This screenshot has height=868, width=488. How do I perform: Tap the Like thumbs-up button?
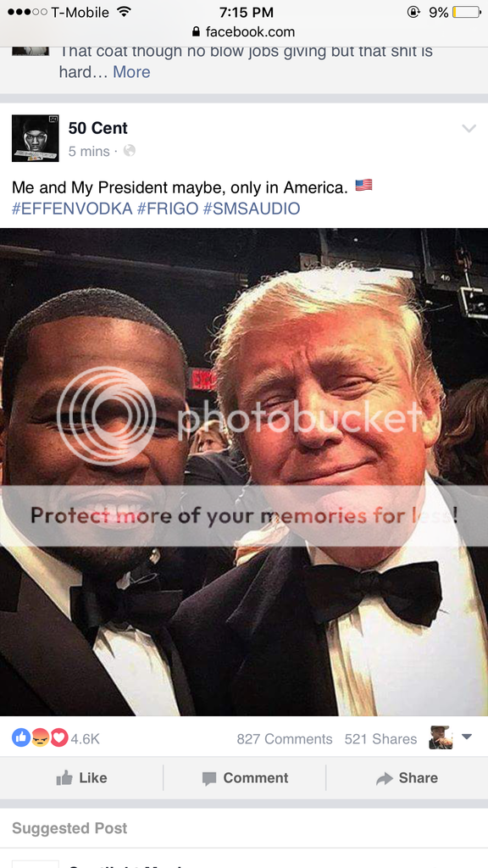point(81,778)
